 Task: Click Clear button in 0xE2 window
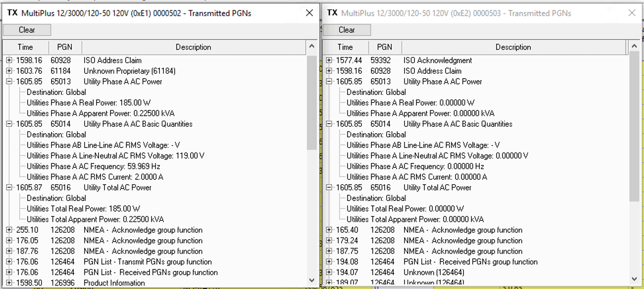point(347,30)
